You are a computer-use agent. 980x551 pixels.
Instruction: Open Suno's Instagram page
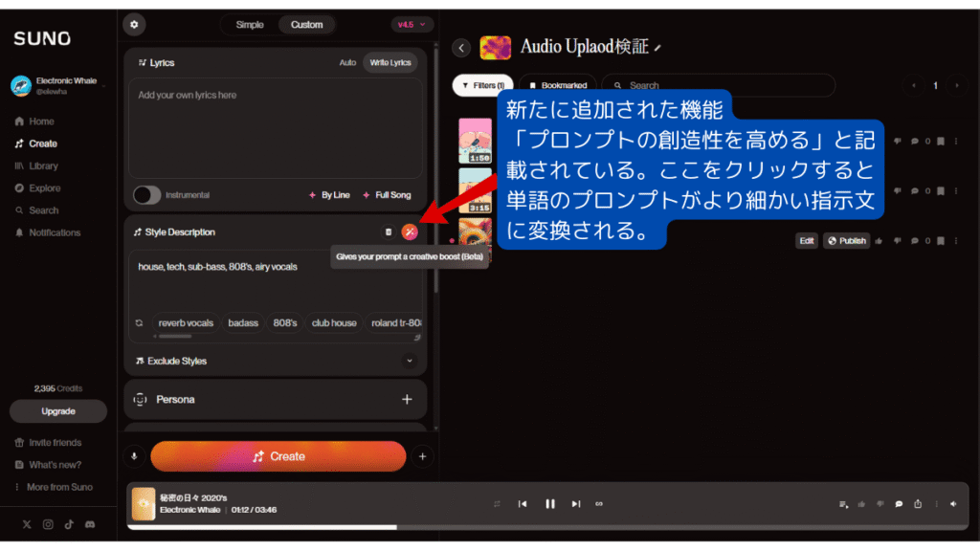point(48,525)
